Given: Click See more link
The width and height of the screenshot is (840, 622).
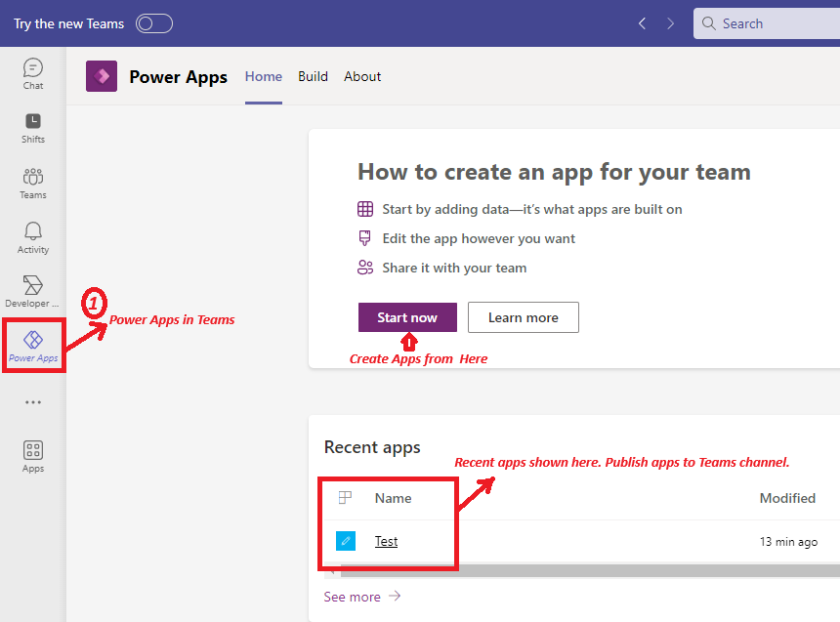Looking at the screenshot, I should (362, 597).
